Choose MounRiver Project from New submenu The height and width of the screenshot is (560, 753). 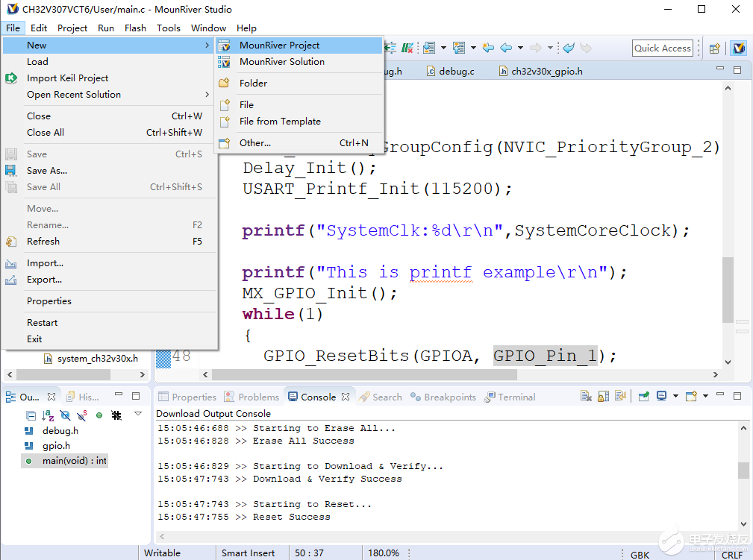[299, 45]
